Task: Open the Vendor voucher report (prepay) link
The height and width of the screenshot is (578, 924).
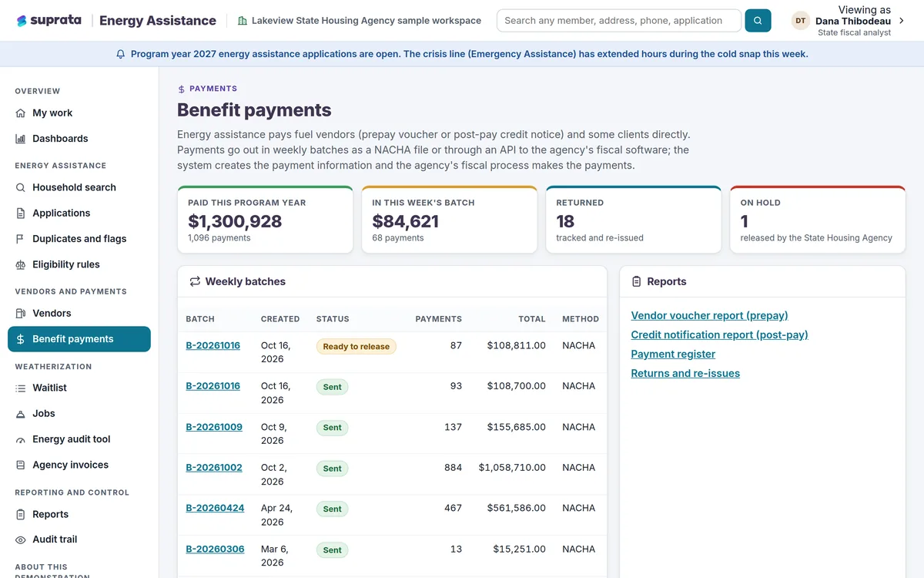Action: tap(709, 315)
